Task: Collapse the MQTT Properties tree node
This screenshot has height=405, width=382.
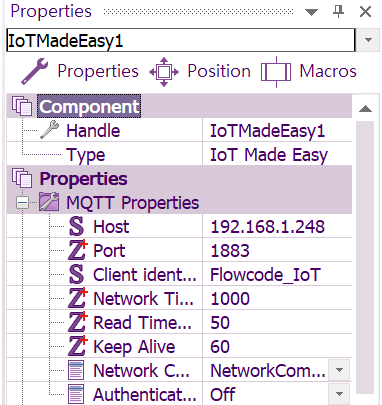Action: (x=22, y=203)
